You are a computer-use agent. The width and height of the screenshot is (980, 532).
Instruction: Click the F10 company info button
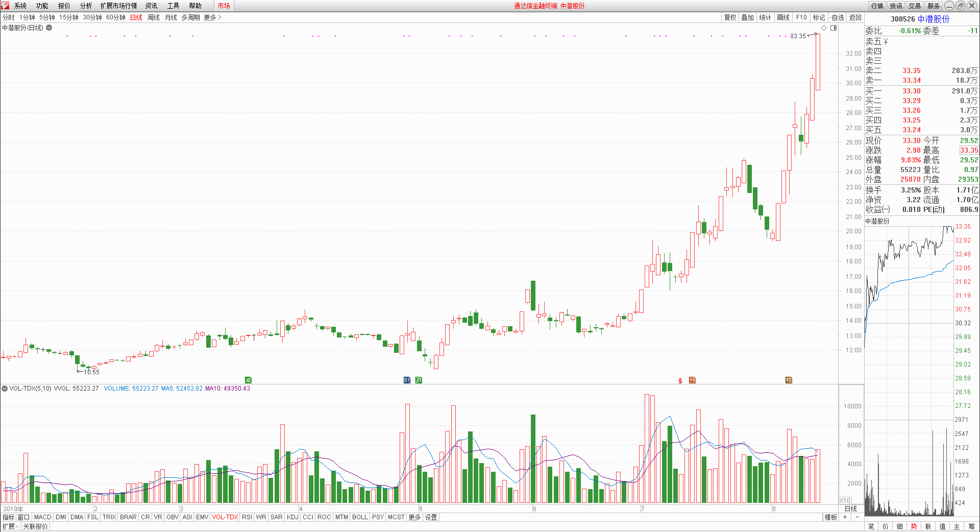pos(801,17)
